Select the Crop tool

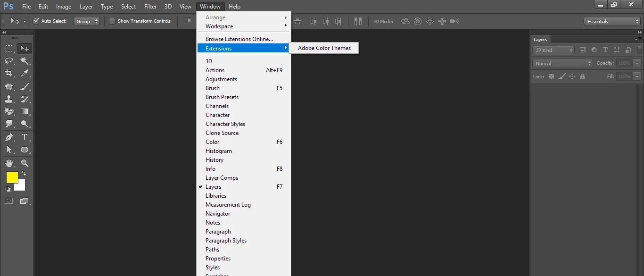pos(9,73)
